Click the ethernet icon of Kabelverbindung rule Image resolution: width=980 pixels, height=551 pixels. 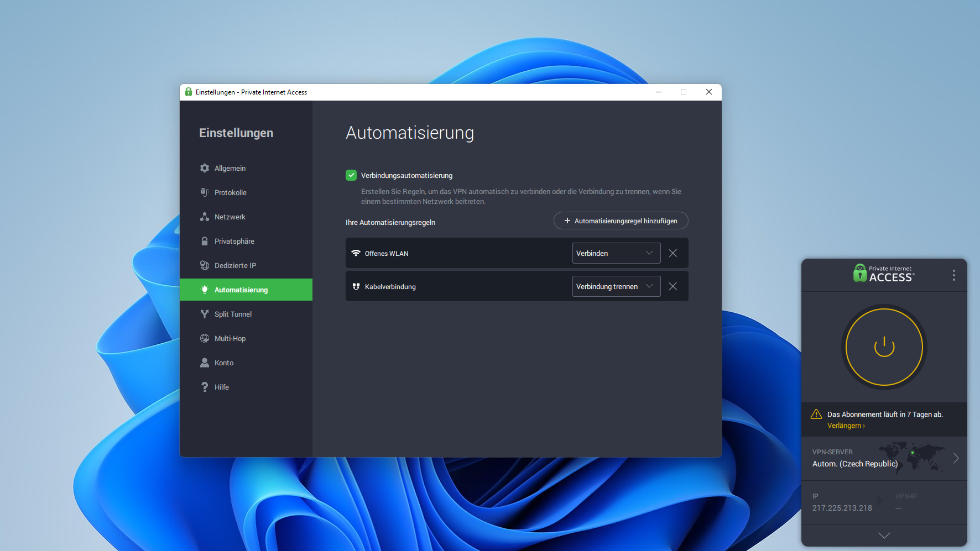coord(356,286)
